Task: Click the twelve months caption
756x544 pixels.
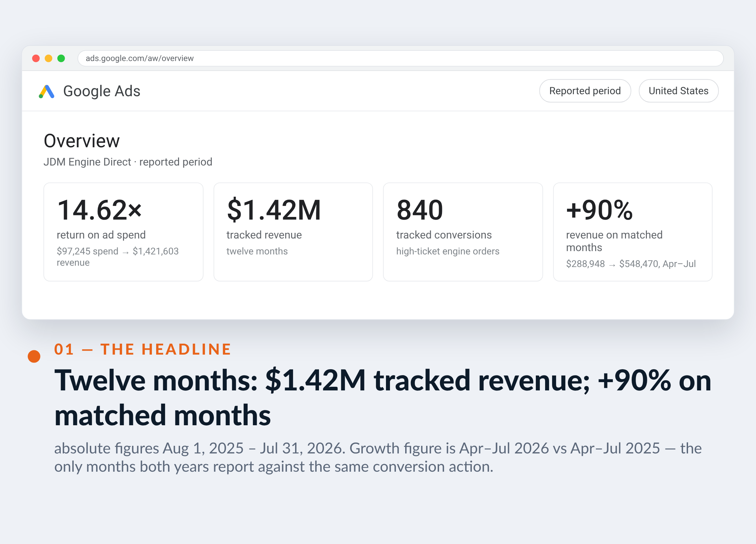Action: coord(257,251)
